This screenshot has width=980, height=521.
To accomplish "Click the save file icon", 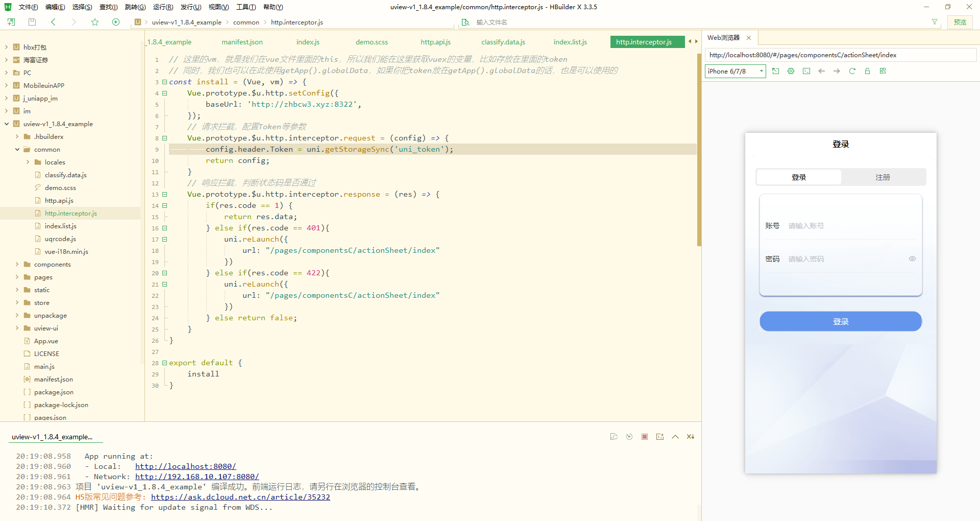I will [x=32, y=22].
